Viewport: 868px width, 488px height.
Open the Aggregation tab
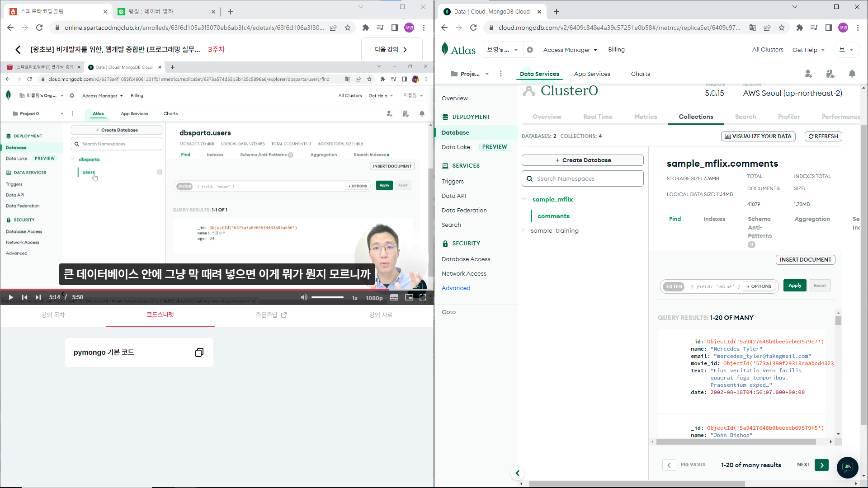(x=812, y=219)
